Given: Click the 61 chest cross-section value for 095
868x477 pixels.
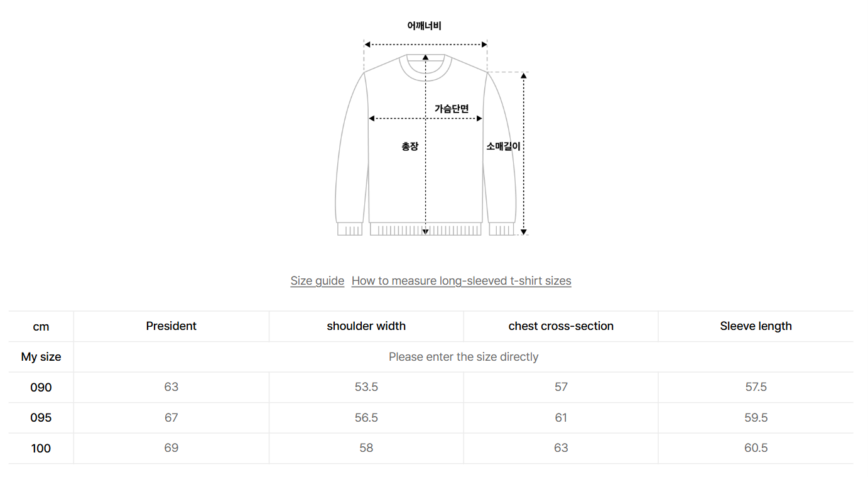Looking at the screenshot, I should 561,418.
